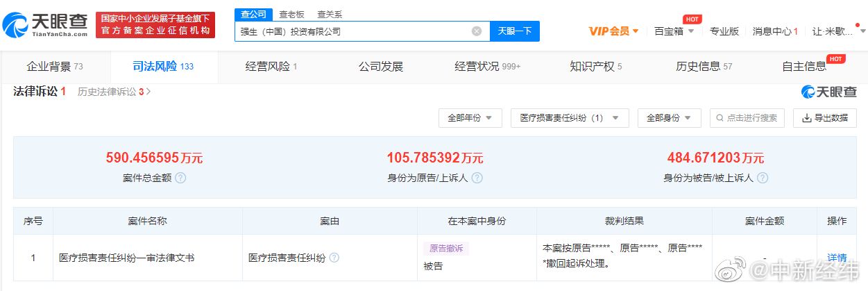This screenshot has width=868, height=291.
Task: Click the 被告 identity text in row 1
Action: [x=433, y=265]
